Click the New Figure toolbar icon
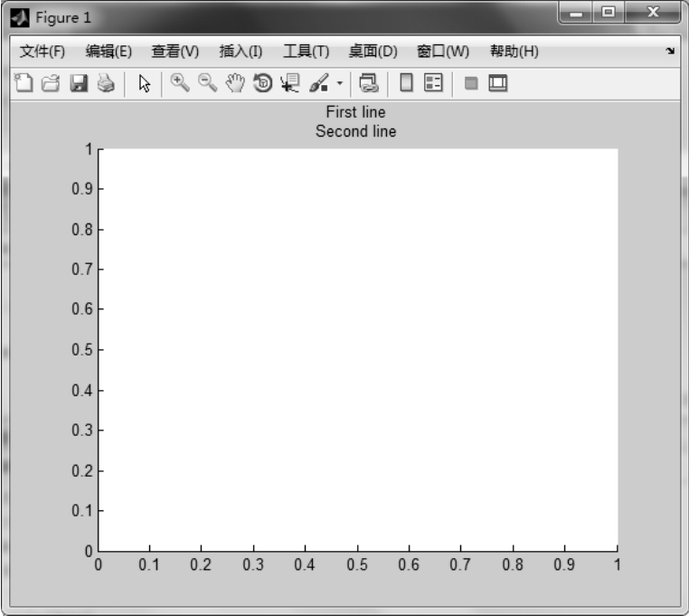Viewport: 689px width, 616px height. point(24,83)
